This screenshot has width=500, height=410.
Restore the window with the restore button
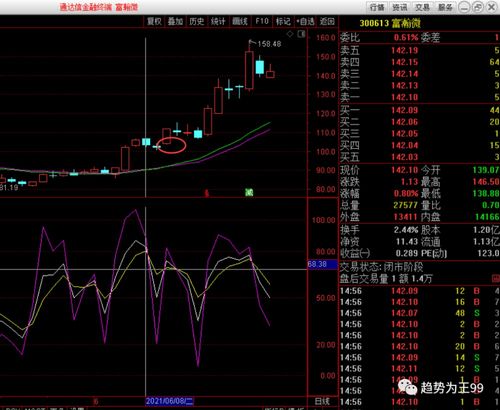coord(478,7)
